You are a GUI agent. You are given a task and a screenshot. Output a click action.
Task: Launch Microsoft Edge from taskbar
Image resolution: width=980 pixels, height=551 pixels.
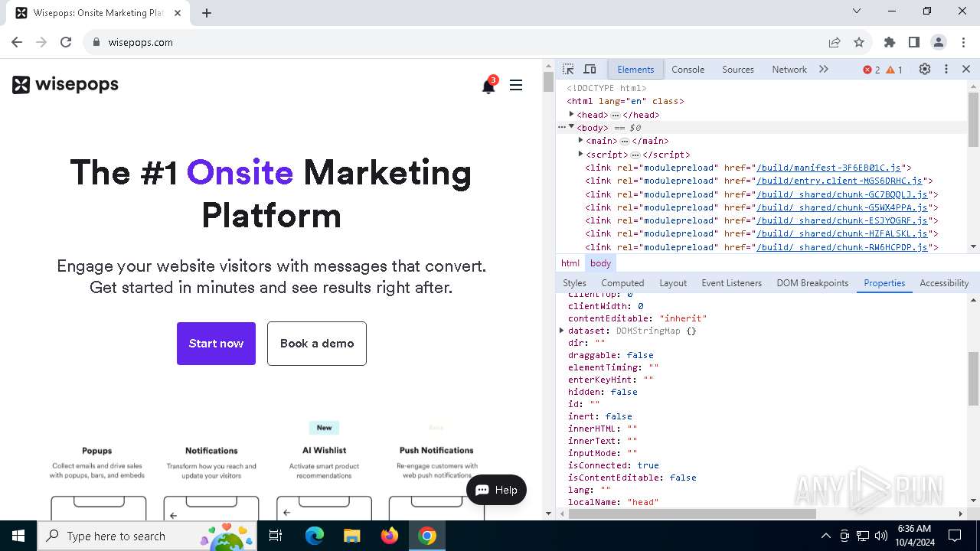[315, 536]
